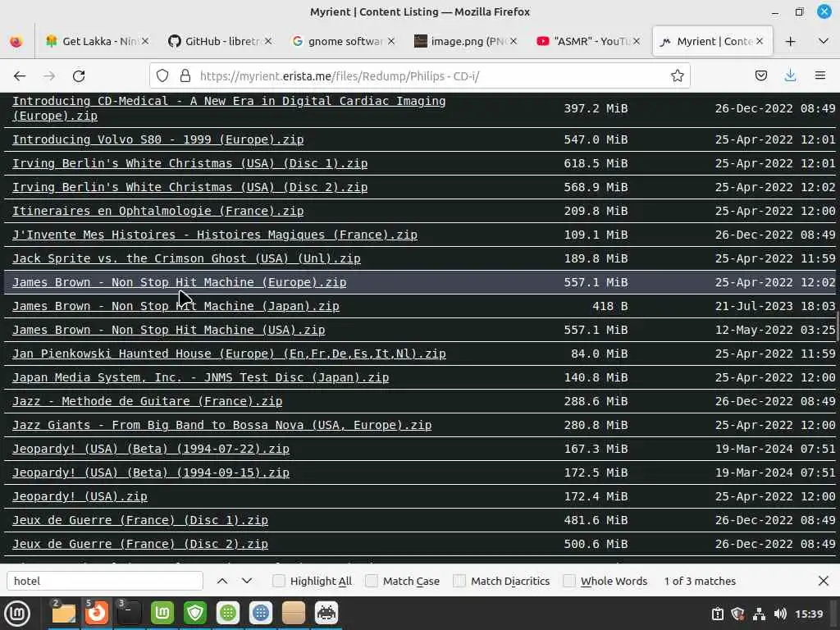Download Jeux de Guerre Disc 1 zip
This screenshot has height=630, width=840.
140,520
